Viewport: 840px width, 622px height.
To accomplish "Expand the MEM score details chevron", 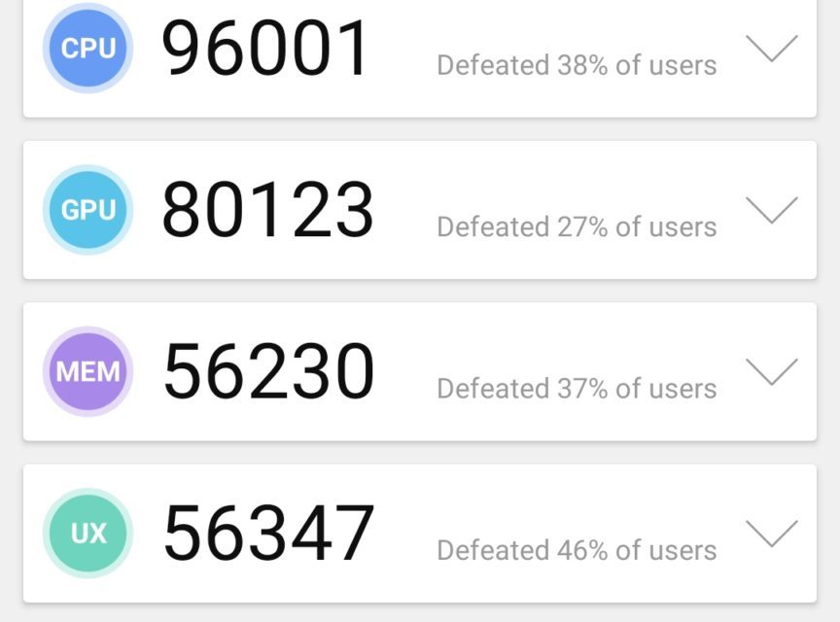I will [771, 371].
